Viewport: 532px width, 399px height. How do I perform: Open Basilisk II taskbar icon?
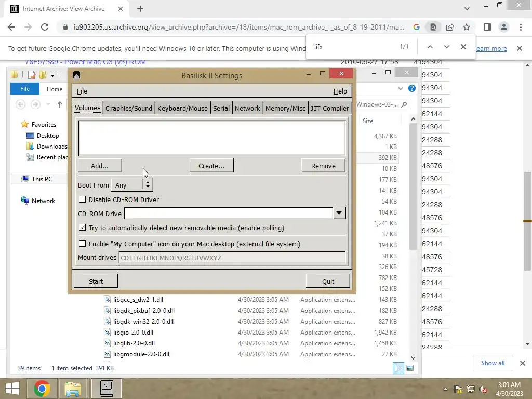pos(107,389)
